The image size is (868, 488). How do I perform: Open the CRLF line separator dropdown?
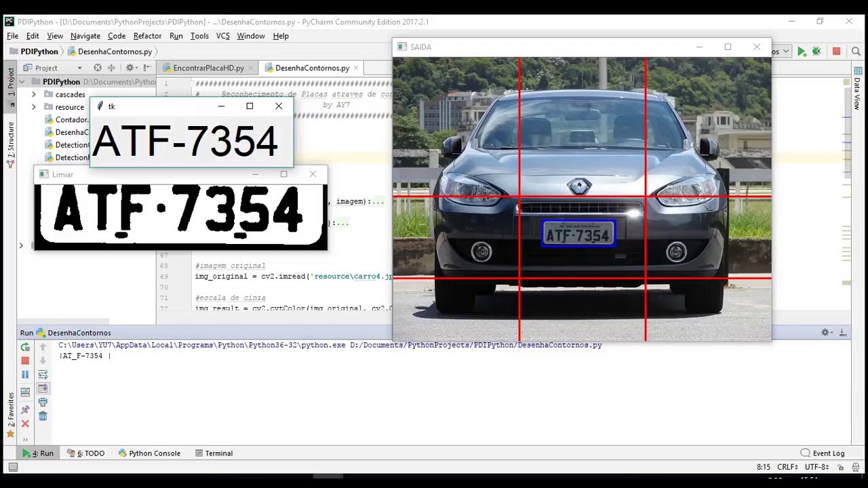pyautogui.click(x=787, y=467)
